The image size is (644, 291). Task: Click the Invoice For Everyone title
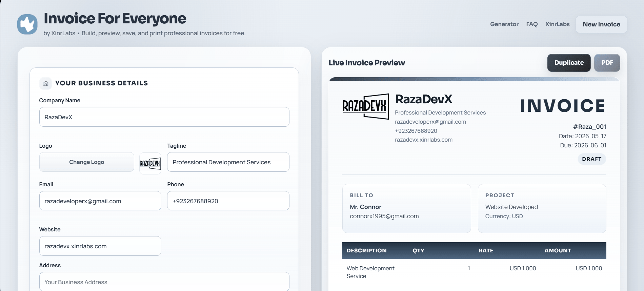click(x=115, y=19)
